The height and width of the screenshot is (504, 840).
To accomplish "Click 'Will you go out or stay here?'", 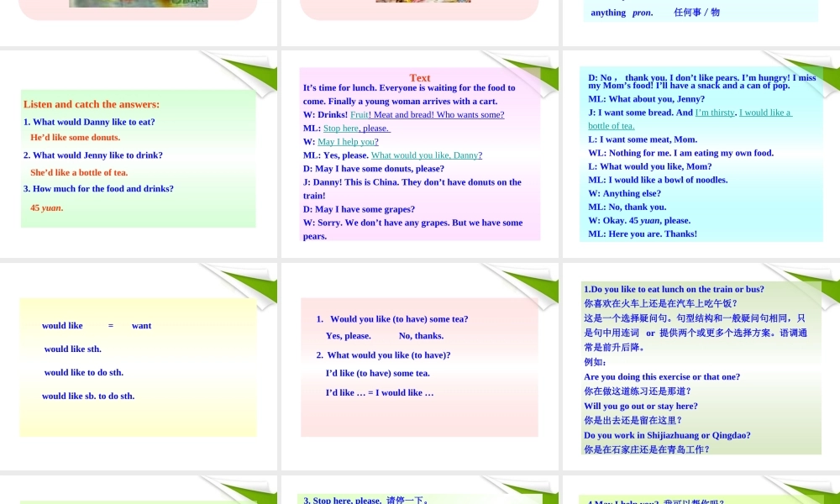I will coord(641,406).
